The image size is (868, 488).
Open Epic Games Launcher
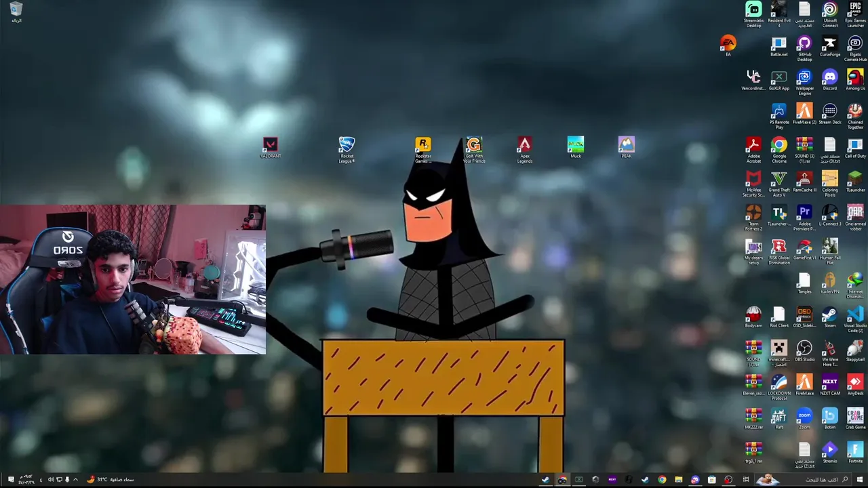855,14
